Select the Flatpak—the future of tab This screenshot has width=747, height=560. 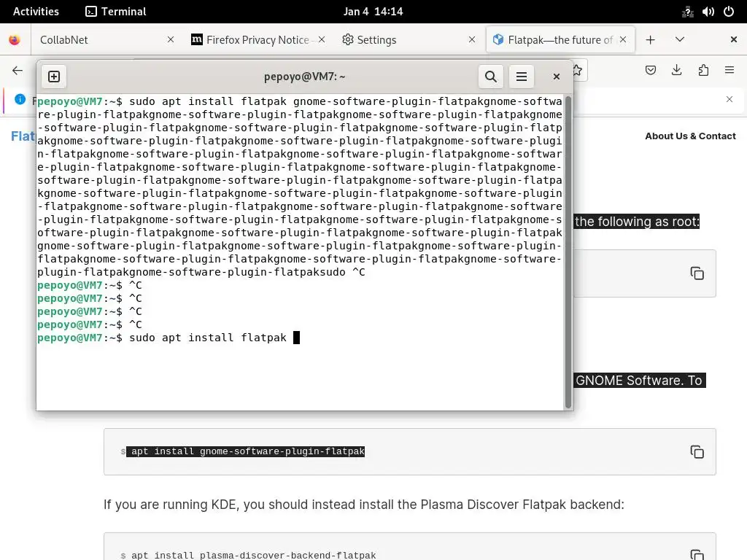pyautogui.click(x=560, y=40)
